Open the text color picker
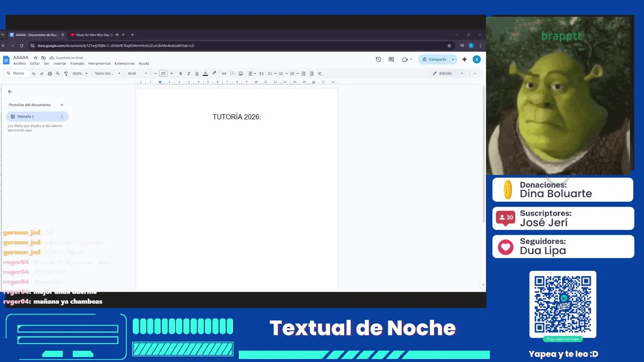Viewport: 644px width, 362px height. [205, 73]
